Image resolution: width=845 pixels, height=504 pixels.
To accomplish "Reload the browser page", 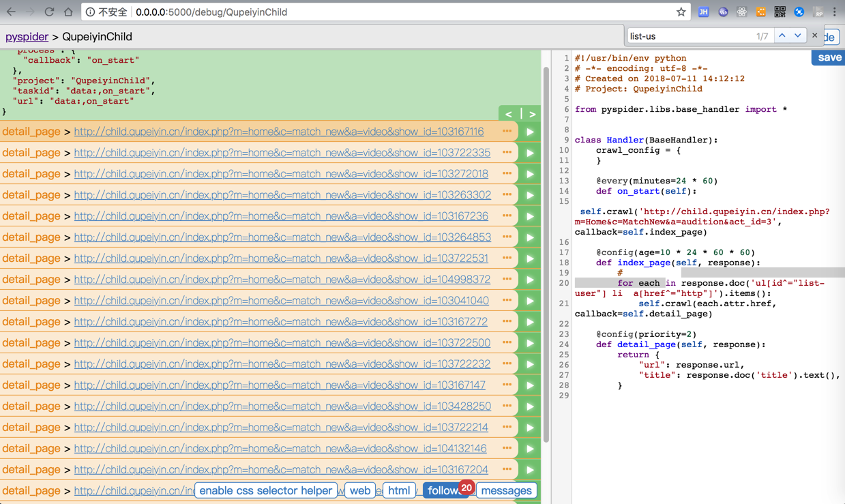I will [x=49, y=12].
